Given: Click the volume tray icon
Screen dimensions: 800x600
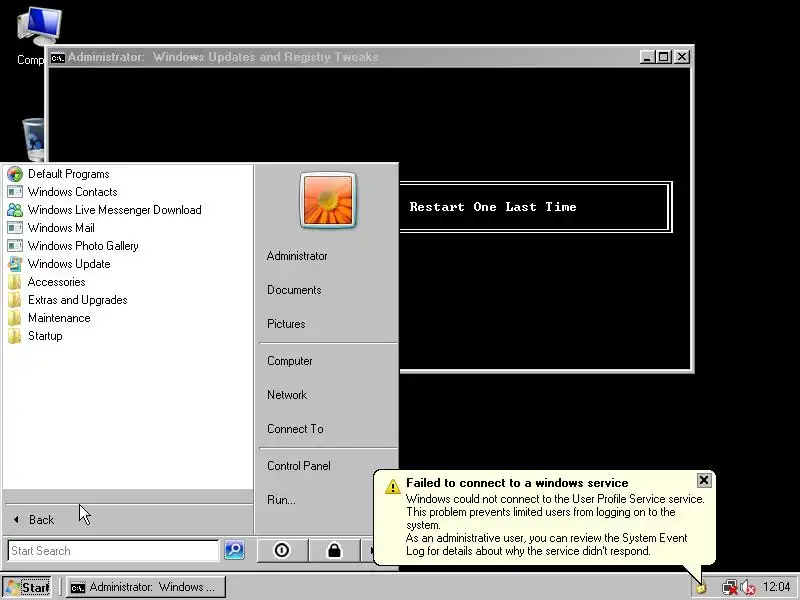Looking at the screenshot, I should 747,588.
